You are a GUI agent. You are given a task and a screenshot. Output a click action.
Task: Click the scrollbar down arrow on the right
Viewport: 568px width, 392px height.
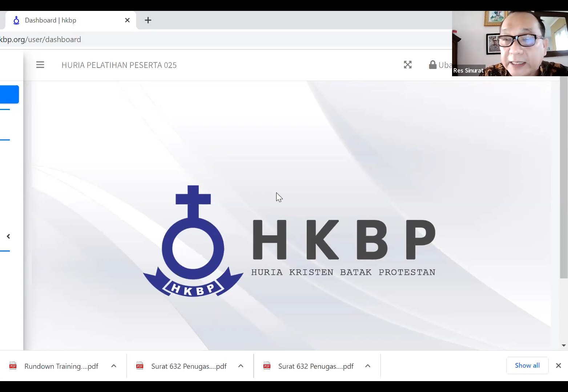pyautogui.click(x=564, y=346)
